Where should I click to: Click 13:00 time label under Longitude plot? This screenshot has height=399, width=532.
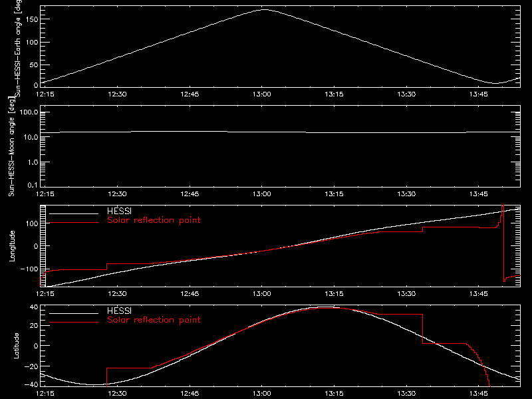point(262,293)
